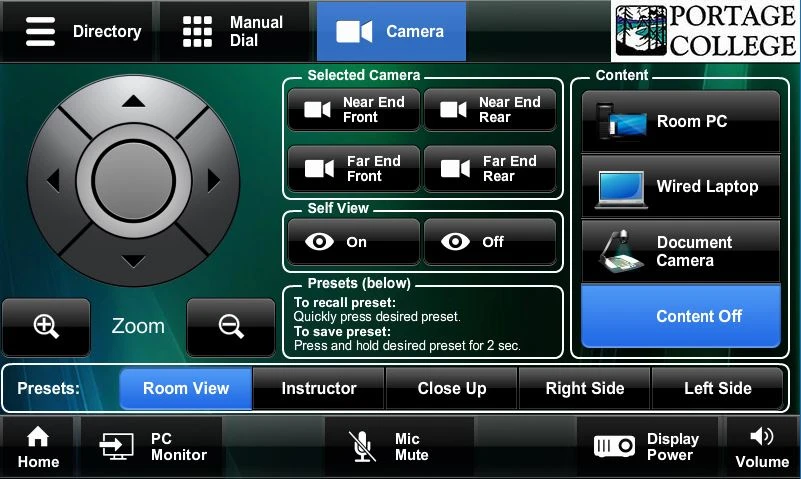Recall the Left Side preset
Viewport: 801px width, 479px height.
pos(718,389)
